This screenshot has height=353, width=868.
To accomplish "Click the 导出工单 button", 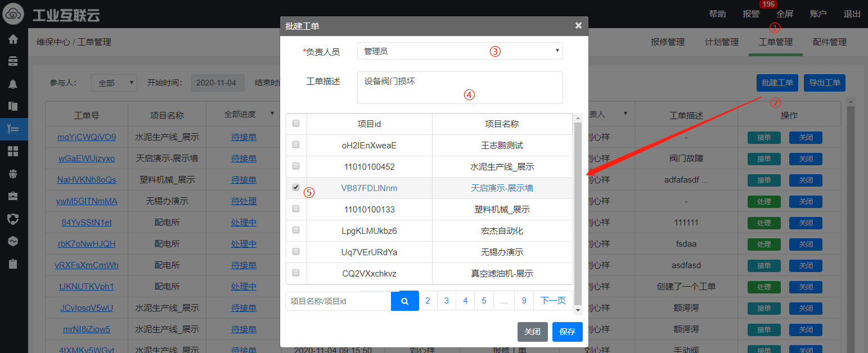I will click(825, 83).
